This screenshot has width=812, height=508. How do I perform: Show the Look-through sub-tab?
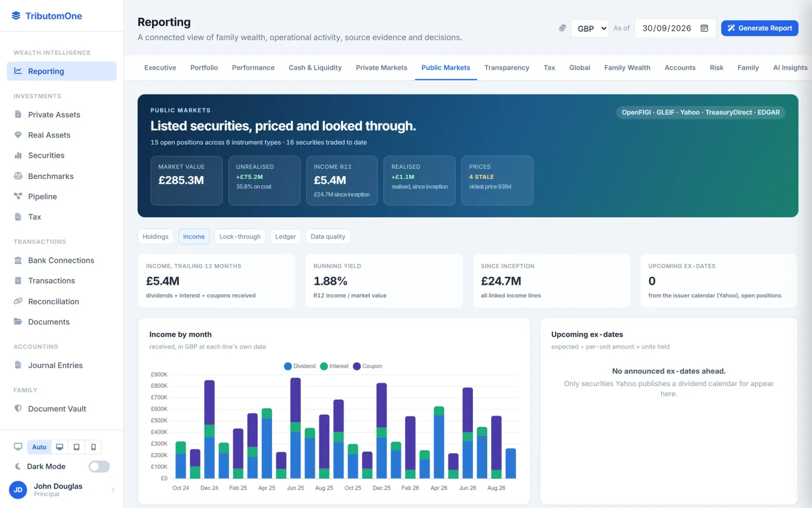[x=240, y=236]
